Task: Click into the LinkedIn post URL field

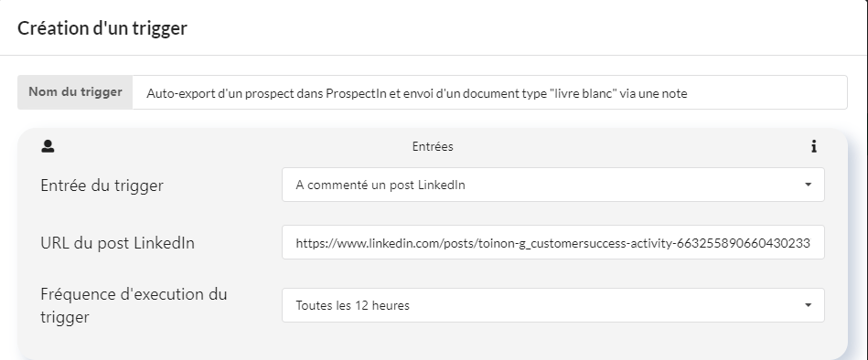Action: click(553, 243)
